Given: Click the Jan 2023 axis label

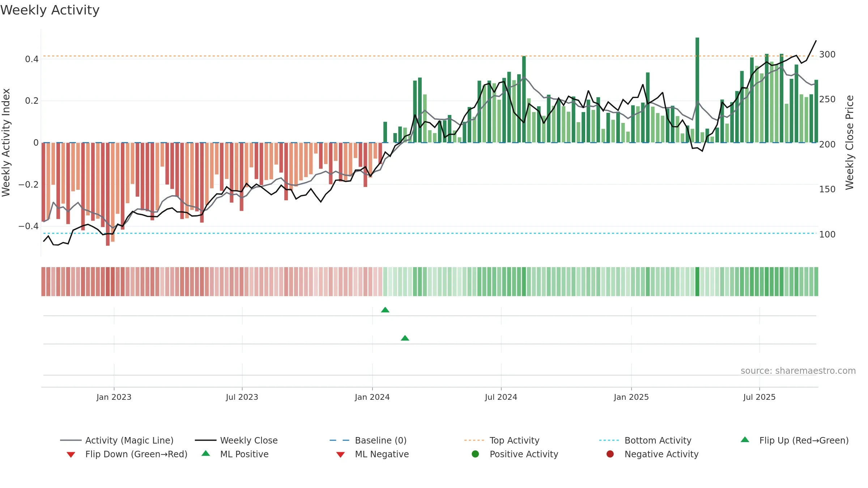Looking at the screenshot, I should coord(114,397).
